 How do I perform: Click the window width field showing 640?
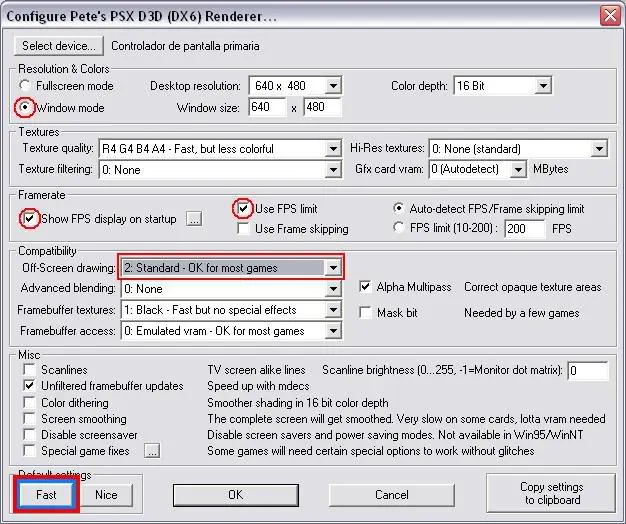267,107
